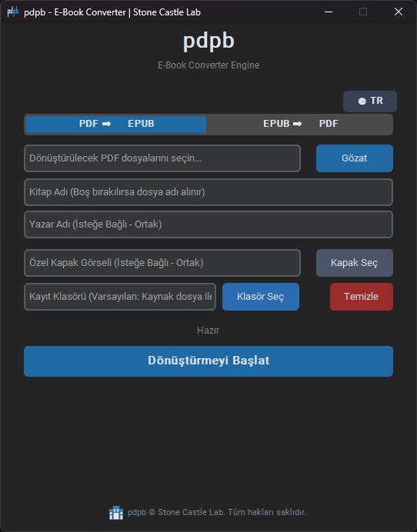This screenshot has height=532, width=417.
Task: Click the Hazır status label
Action: tap(208, 331)
